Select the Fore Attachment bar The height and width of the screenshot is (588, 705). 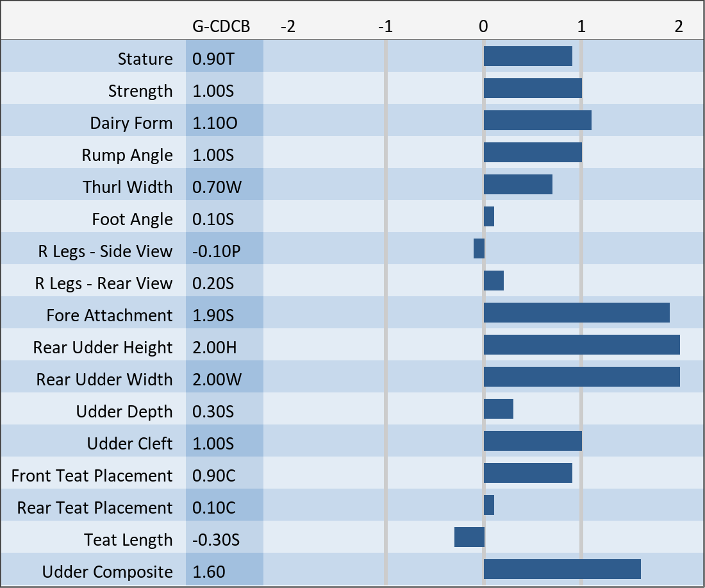click(576, 313)
